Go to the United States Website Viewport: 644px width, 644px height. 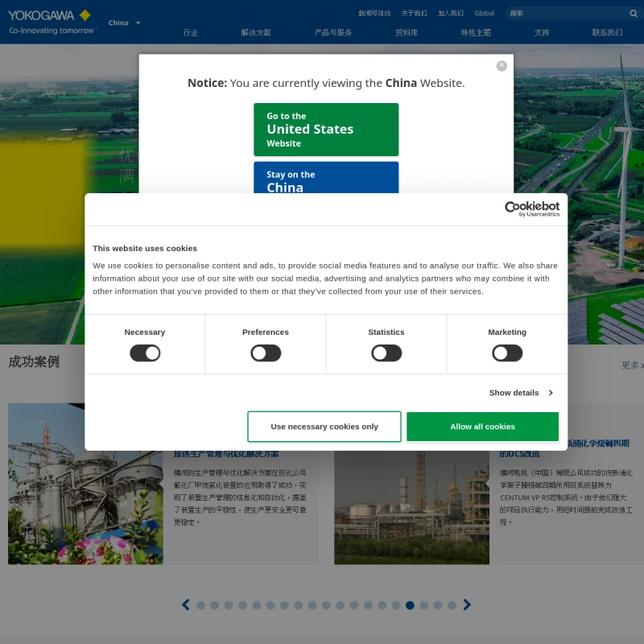326,130
